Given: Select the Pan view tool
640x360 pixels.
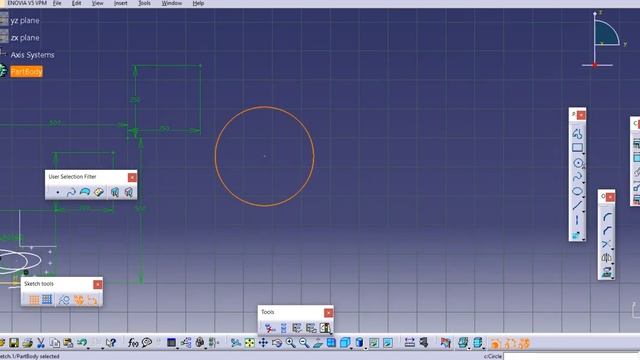Looking at the screenshot, I should point(263,343).
